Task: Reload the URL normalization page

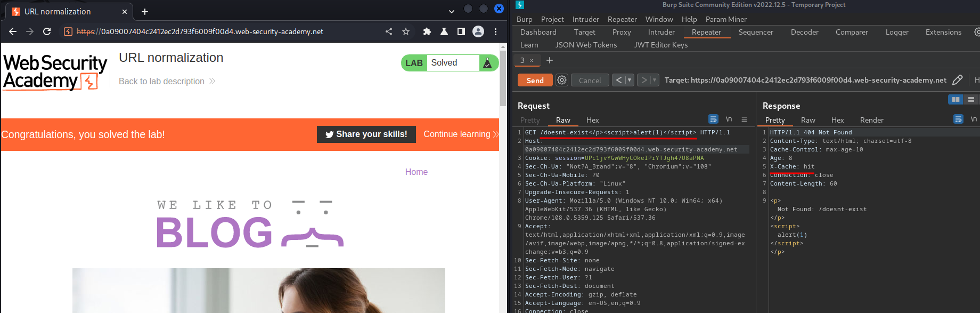Action: (47, 31)
